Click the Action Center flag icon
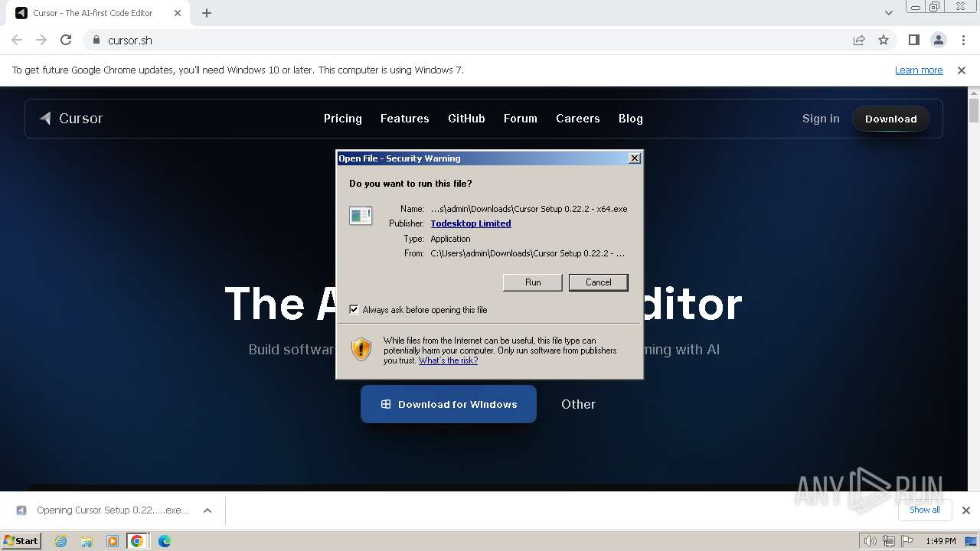The height and width of the screenshot is (551, 980). pyautogui.click(x=907, y=541)
